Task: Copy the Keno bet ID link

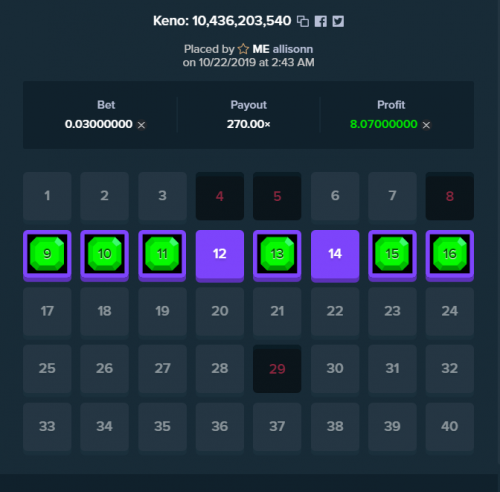Action: tap(303, 21)
